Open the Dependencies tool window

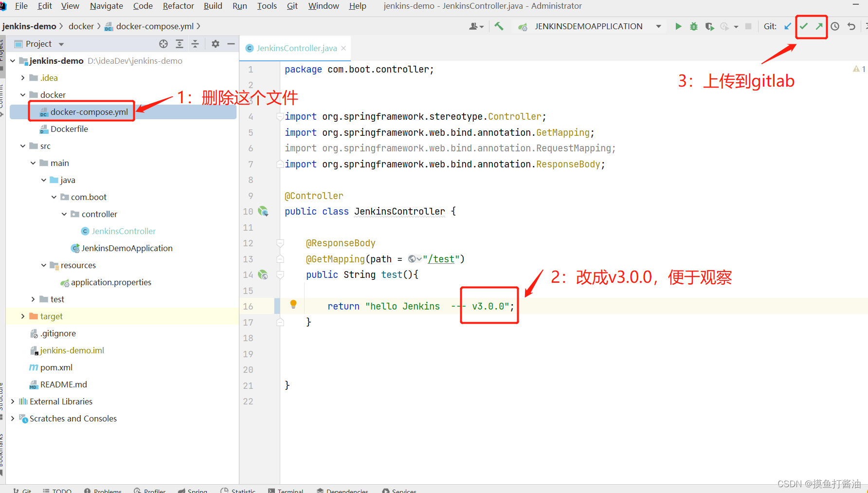pyautogui.click(x=343, y=490)
